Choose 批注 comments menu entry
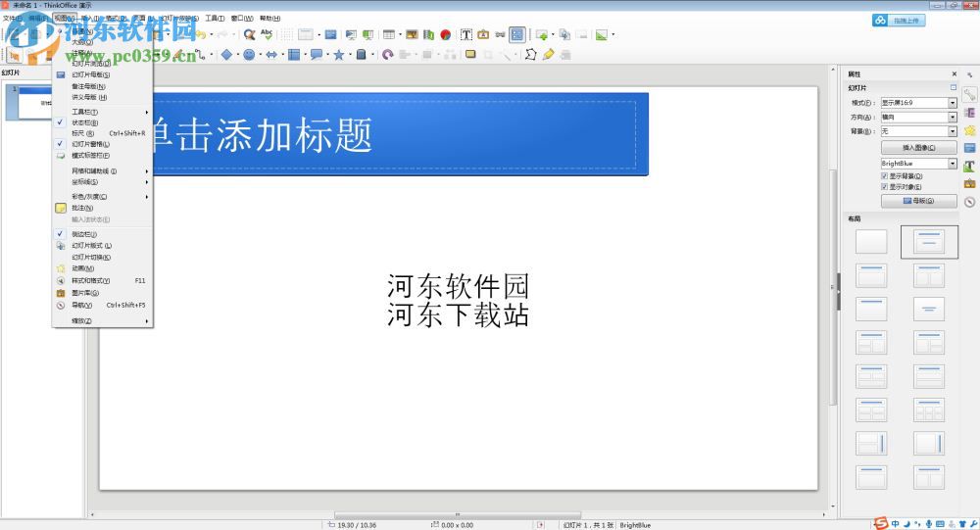This screenshot has height=530, width=980. pos(103,208)
